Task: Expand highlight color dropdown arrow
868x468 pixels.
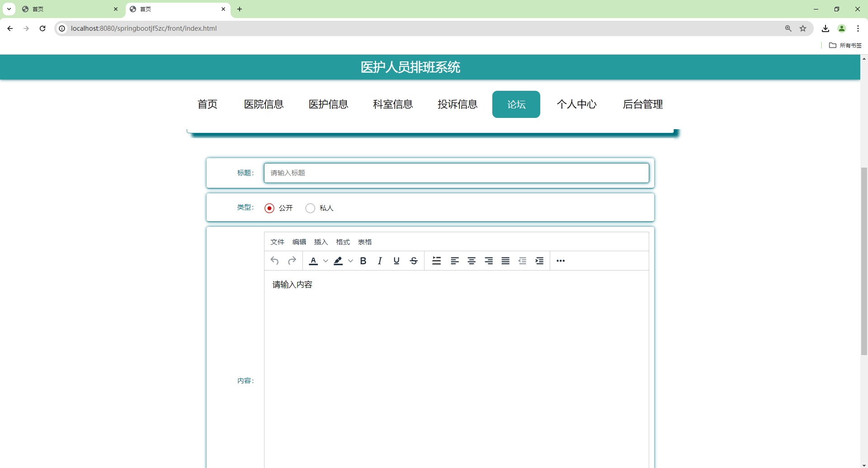Action: [x=350, y=261]
